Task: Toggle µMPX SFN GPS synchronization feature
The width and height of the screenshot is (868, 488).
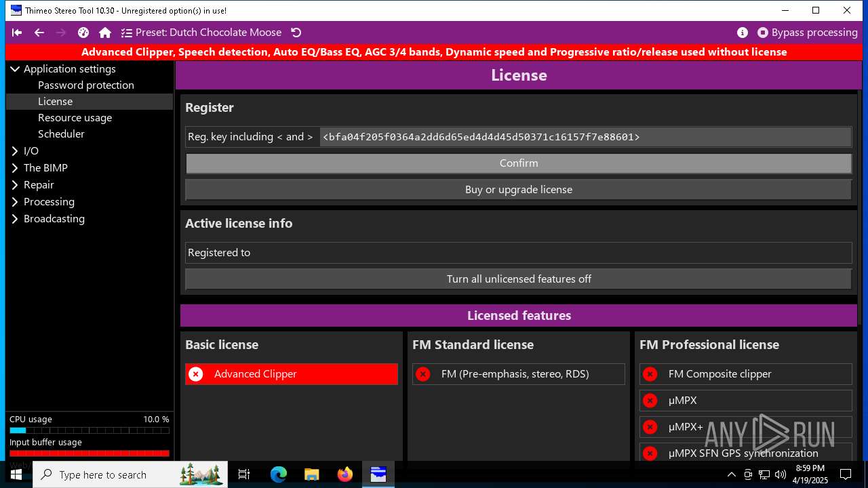Action: click(746, 453)
